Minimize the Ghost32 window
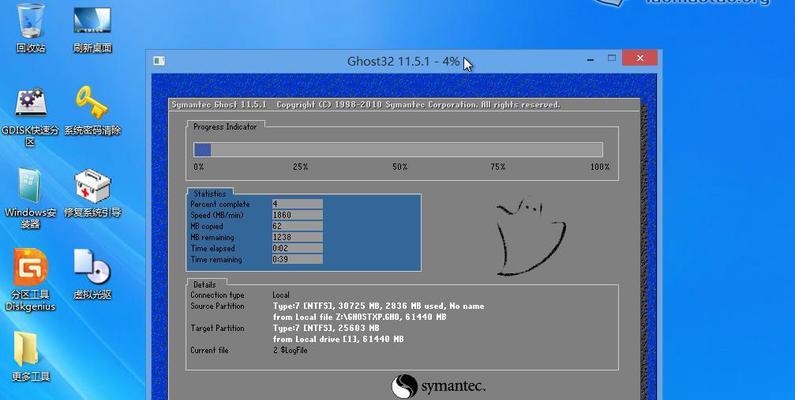This screenshot has width=795, height=400. tap(590, 59)
